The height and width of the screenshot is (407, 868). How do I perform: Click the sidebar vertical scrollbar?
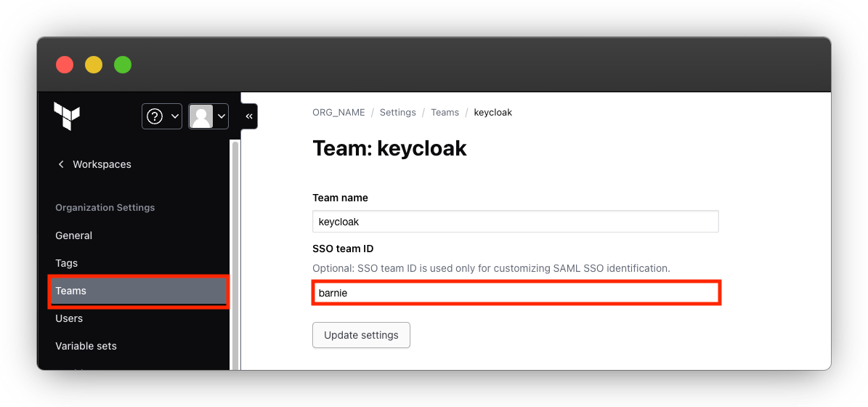[235, 254]
